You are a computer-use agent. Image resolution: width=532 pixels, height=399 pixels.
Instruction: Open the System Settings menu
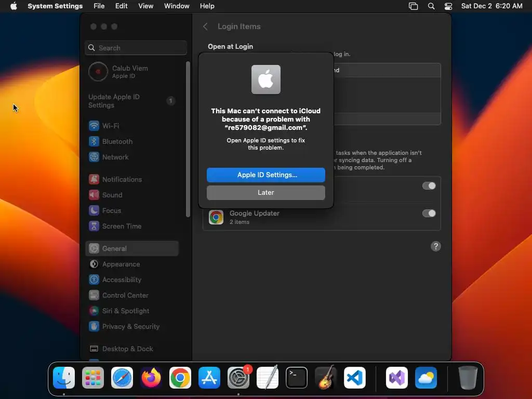(55, 6)
